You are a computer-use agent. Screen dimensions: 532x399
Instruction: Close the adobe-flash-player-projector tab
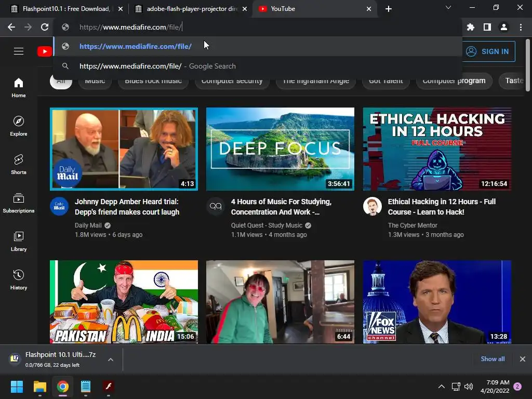coord(245,9)
